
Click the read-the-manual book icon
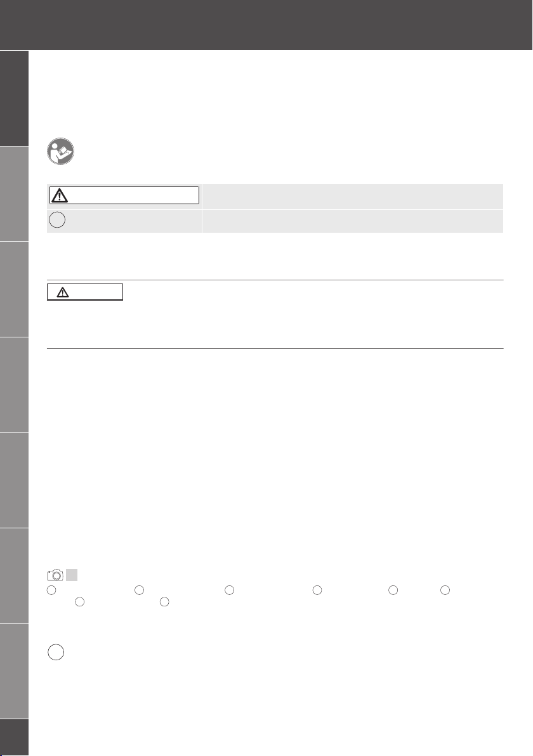click(x=60, y=152)
